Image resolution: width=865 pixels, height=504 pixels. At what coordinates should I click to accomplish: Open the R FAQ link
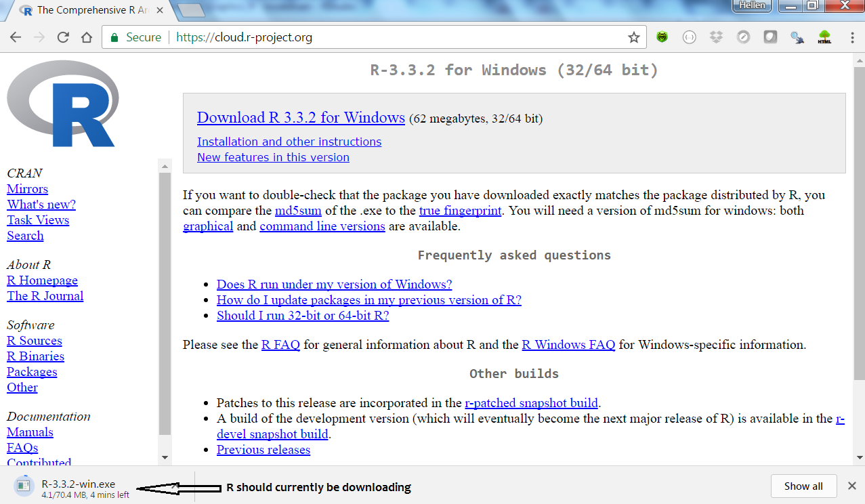[280, 345]
